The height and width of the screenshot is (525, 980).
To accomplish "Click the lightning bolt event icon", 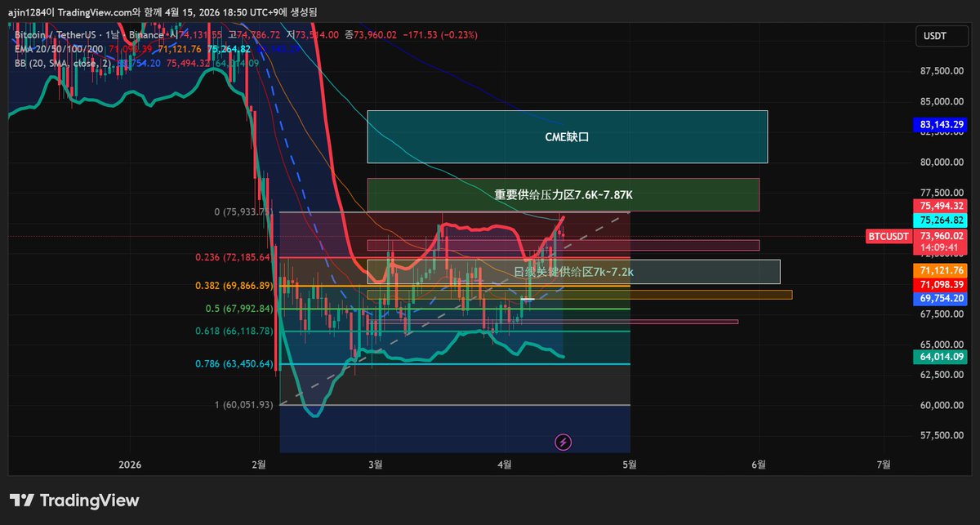I will tap(563, 442).
